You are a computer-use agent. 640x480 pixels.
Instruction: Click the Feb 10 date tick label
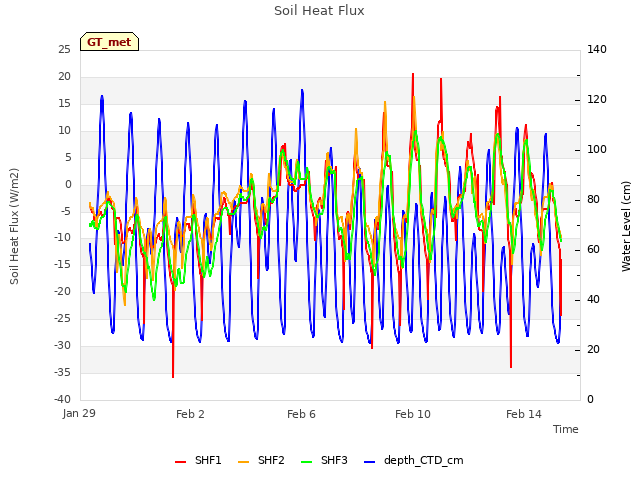tap(413, 414)
